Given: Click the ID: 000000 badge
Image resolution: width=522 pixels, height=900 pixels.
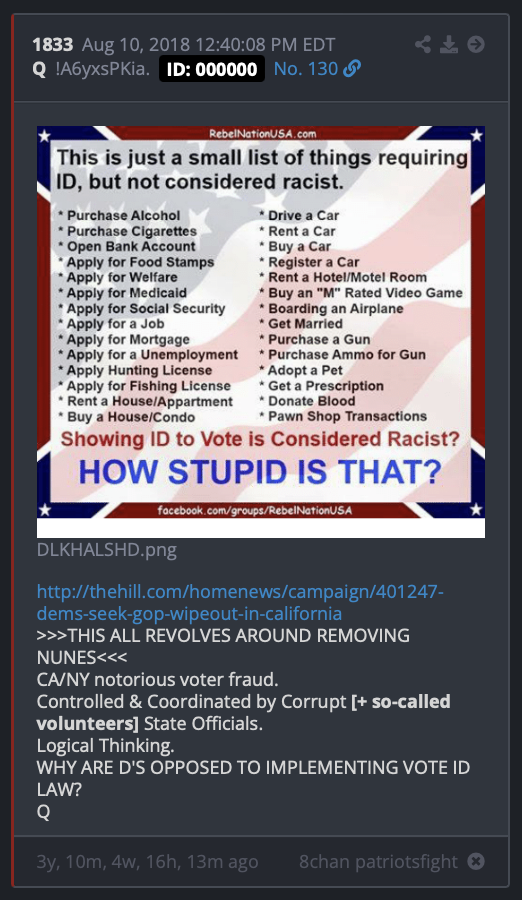Looking at the screenshot, I should coord(212,69).
